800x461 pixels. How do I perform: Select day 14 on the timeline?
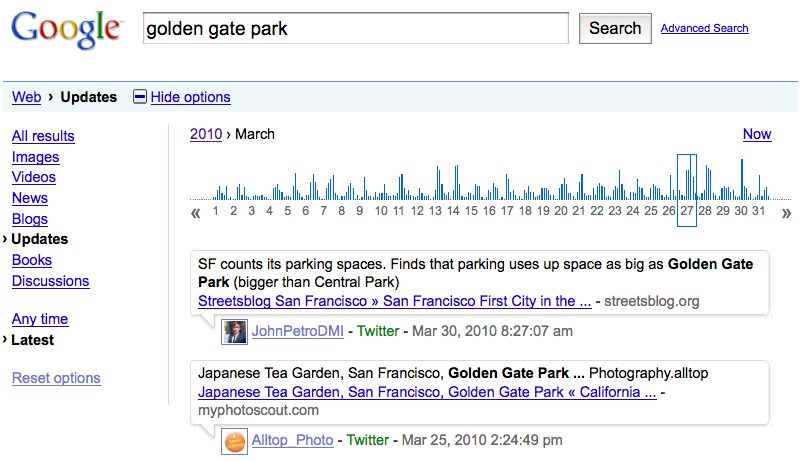click(x=453, y=211)
